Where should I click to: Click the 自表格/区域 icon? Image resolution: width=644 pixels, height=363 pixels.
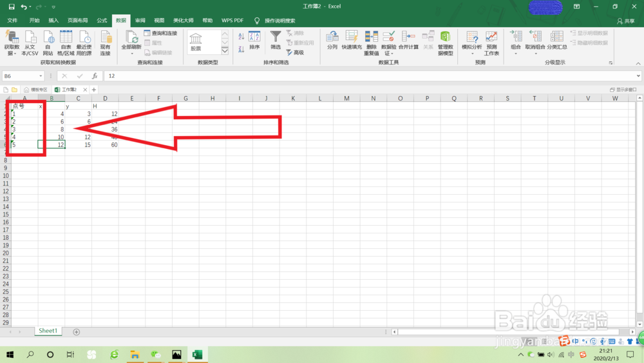coord(66,43)
